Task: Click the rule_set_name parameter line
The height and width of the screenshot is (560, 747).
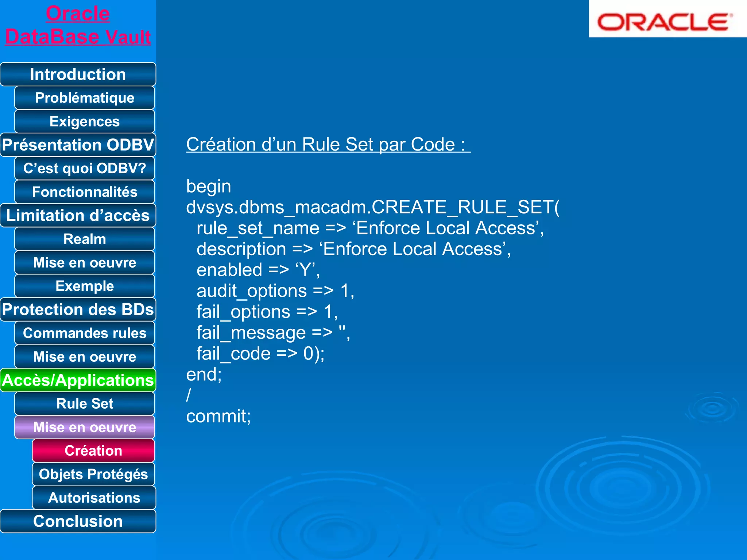Action: 370,228
